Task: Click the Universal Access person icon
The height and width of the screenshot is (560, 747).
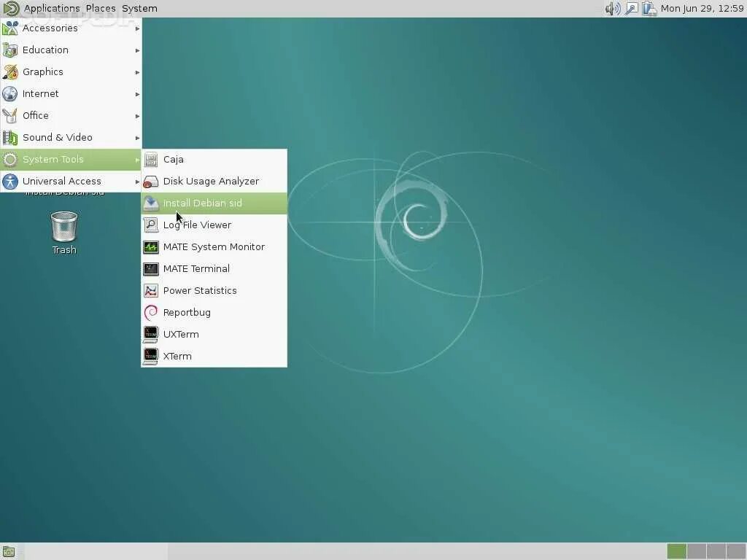Action: click(x=10, y=182)
